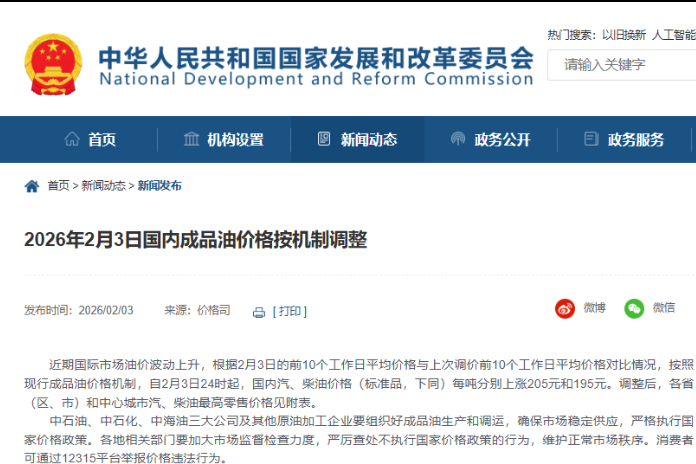Share the article via the WeChat icon
Image resolution: width=696 pixels, height=464 pixels.
pyautogui.click(x=634, y=308)
